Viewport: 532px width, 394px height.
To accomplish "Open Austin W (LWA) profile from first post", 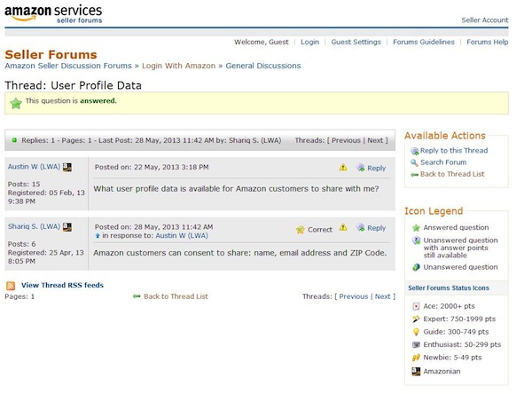I will [34, 167].
